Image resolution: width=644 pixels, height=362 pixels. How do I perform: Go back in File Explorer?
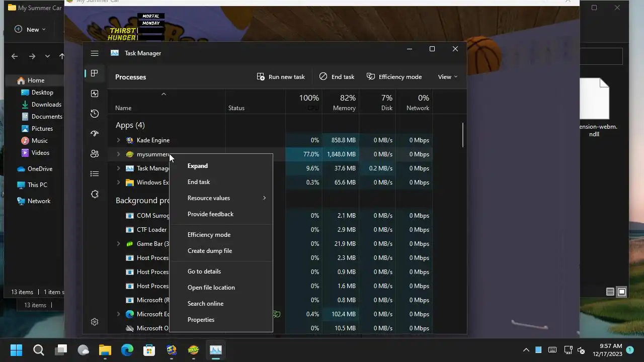pyautogui.click(x=15, y=56)
